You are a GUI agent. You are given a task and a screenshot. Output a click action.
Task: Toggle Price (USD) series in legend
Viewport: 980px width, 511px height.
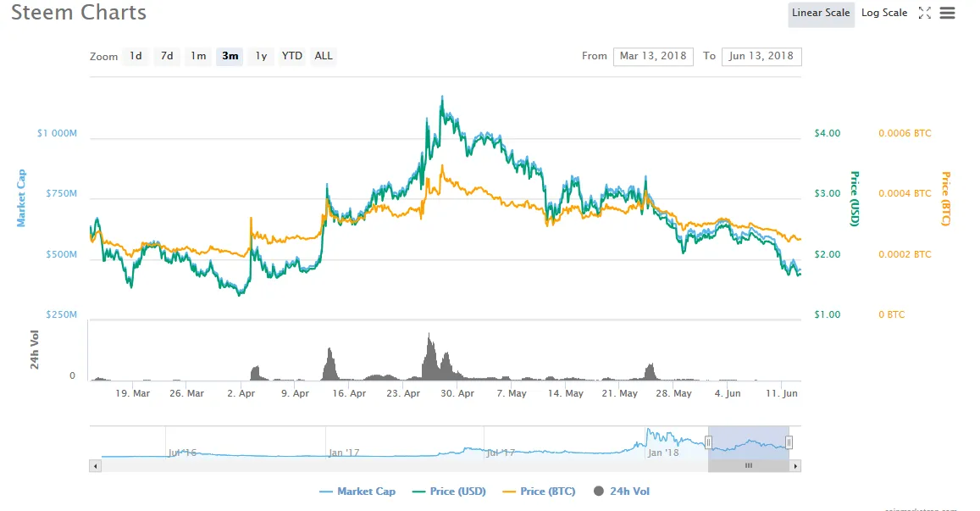(450, 492)
